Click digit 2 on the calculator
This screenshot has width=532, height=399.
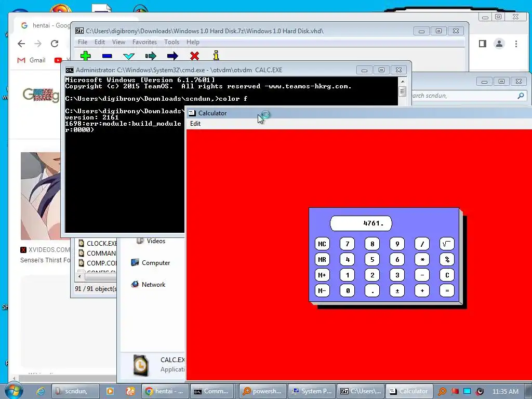pos(372,275)
